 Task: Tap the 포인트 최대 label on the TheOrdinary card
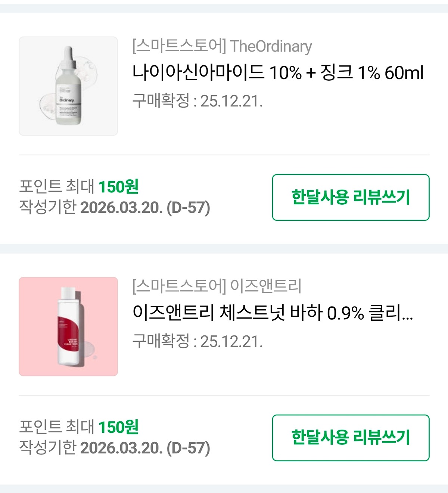[57, 186]
